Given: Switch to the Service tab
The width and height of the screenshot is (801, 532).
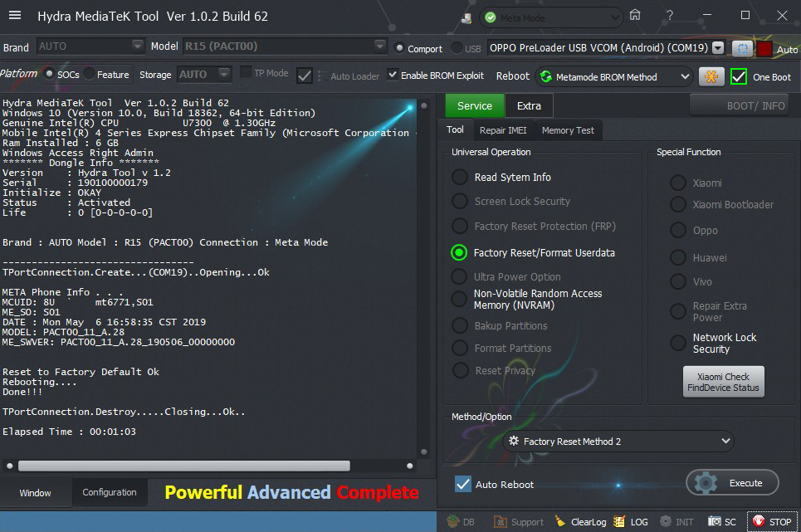Looking at the screenshot, I should [x=475, y=105].
